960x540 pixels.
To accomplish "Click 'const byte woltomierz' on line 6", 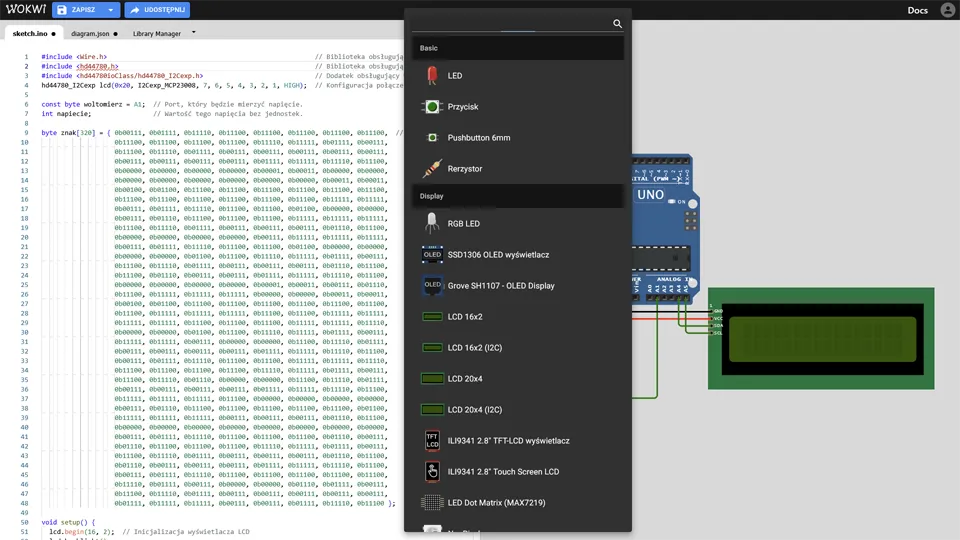I will pos(82,104).
